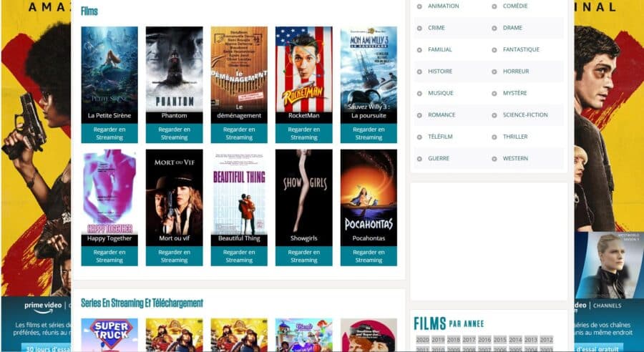644x352 pixels.
Task: Filter films by year 2014
Action: click(x=515, y=340)
